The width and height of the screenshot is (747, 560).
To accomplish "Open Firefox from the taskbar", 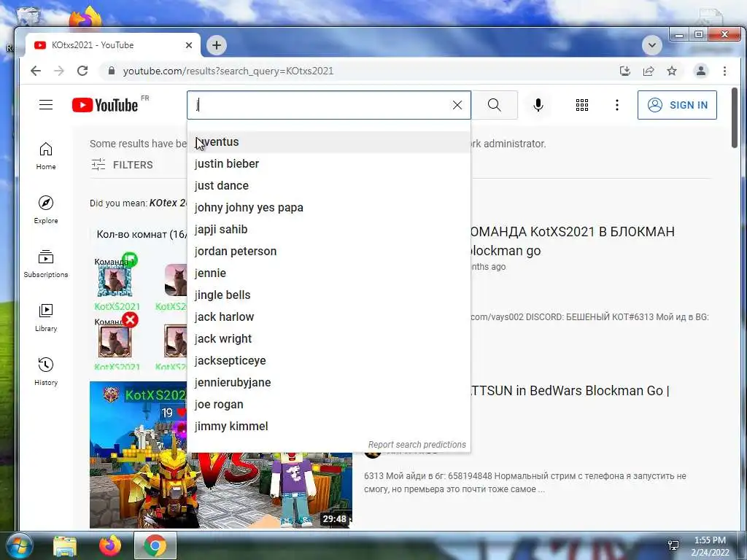I will click(x=109, y=545).
